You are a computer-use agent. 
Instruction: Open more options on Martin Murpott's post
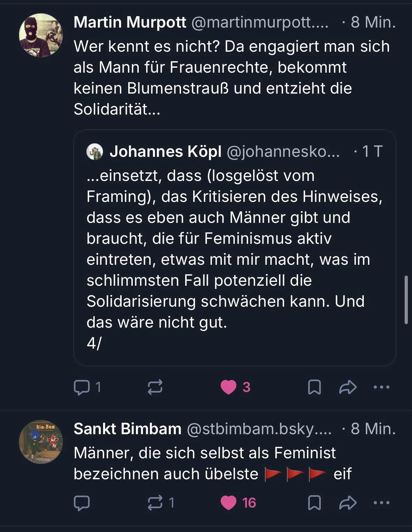[x=382, y=387]
